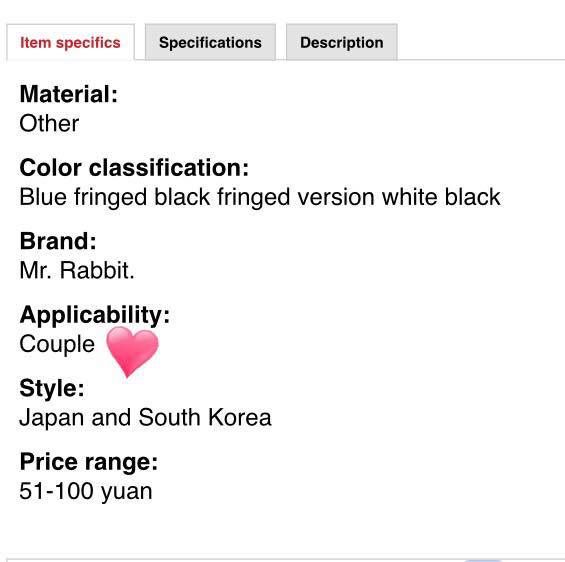Click the 'Couple' applicability value
565x562 pixels.
[x=57, y=344]
